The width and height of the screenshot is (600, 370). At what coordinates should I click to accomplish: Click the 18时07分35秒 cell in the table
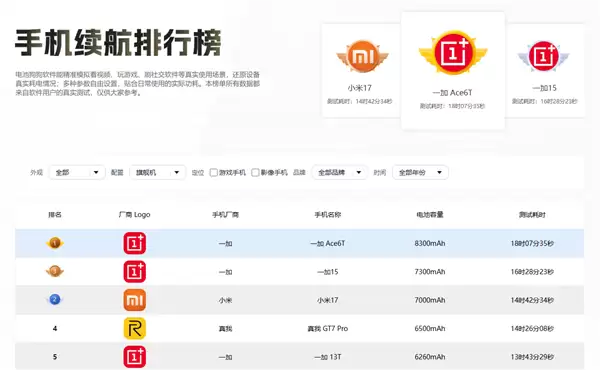(x=532, y=243)
